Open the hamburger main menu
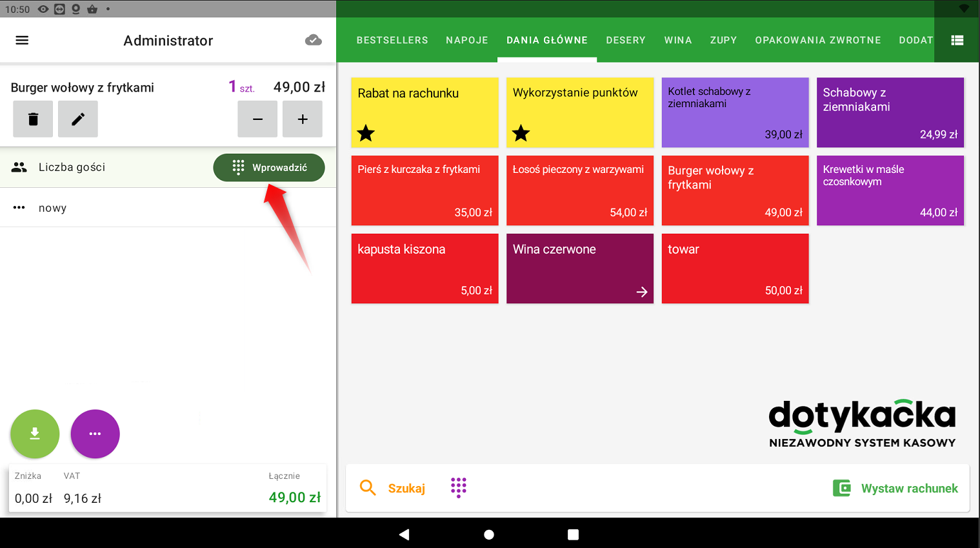 click(x=22, y=41)
